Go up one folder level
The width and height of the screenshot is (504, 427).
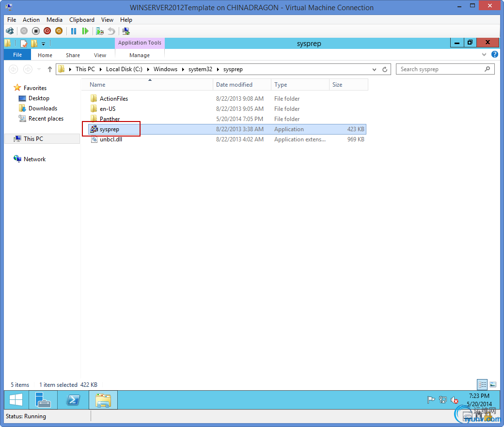point(50,69)
